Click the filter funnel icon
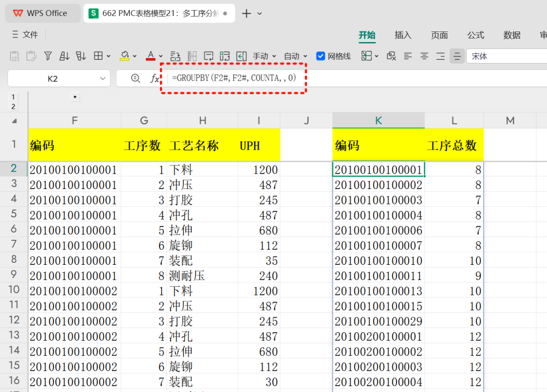 (48, 56)
